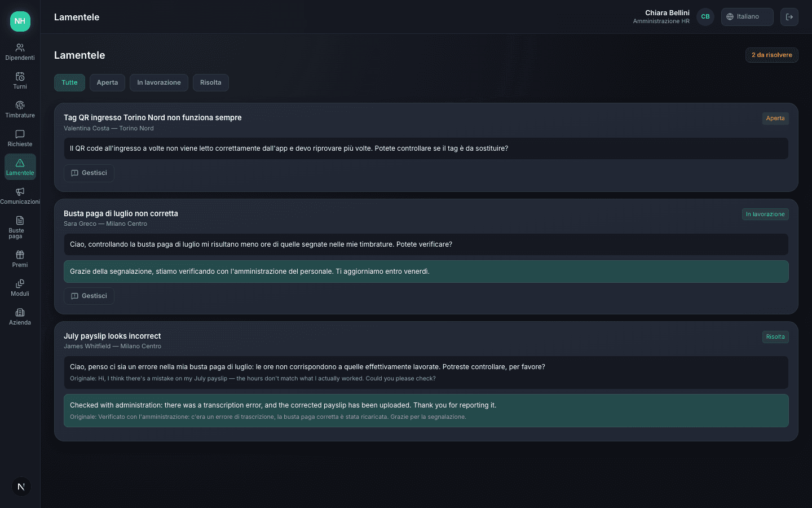Open the Italiano language selector
This screenshot has width=812, height=508.
(x=747, y=17)
